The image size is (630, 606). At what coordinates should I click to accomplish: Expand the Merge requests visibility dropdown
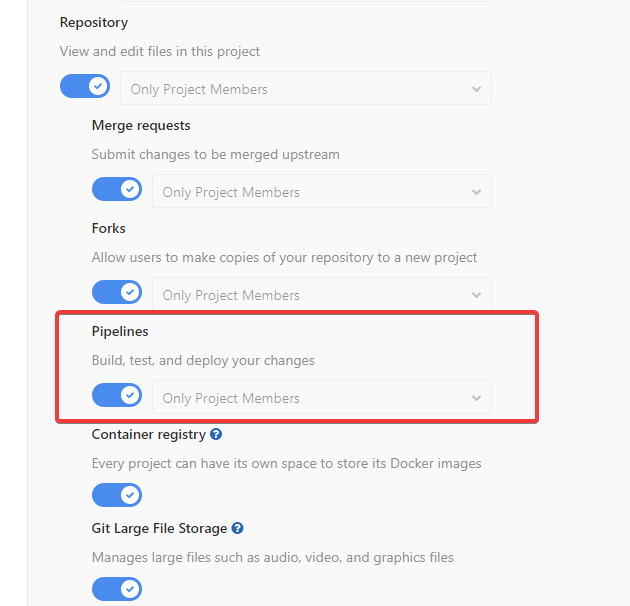322,192
